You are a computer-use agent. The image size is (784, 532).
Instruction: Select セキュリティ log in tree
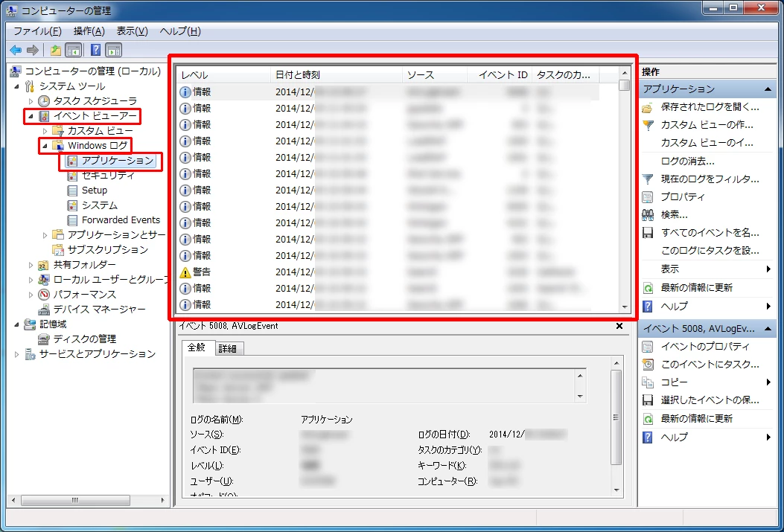click(108, 176)
